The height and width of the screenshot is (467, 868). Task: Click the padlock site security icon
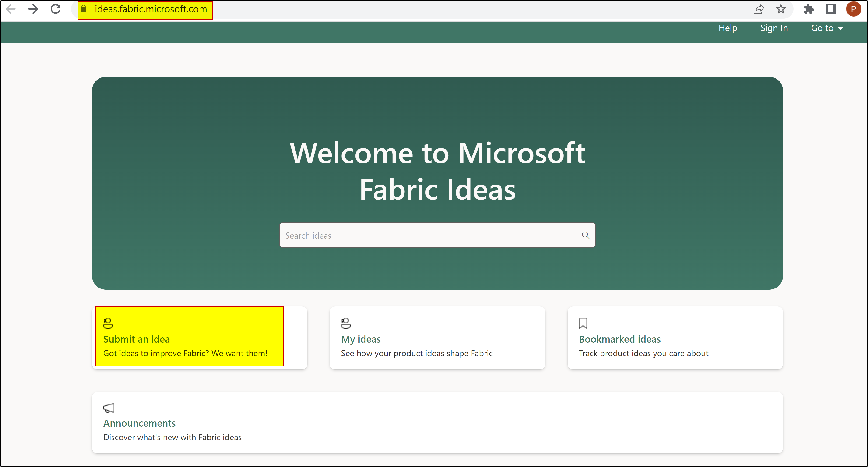(84, 9)
